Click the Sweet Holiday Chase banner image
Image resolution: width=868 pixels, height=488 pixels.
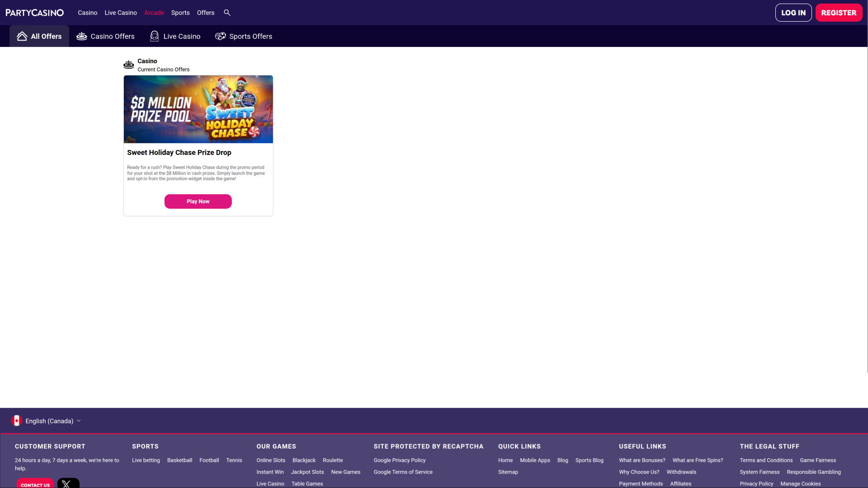click(198, 109)
